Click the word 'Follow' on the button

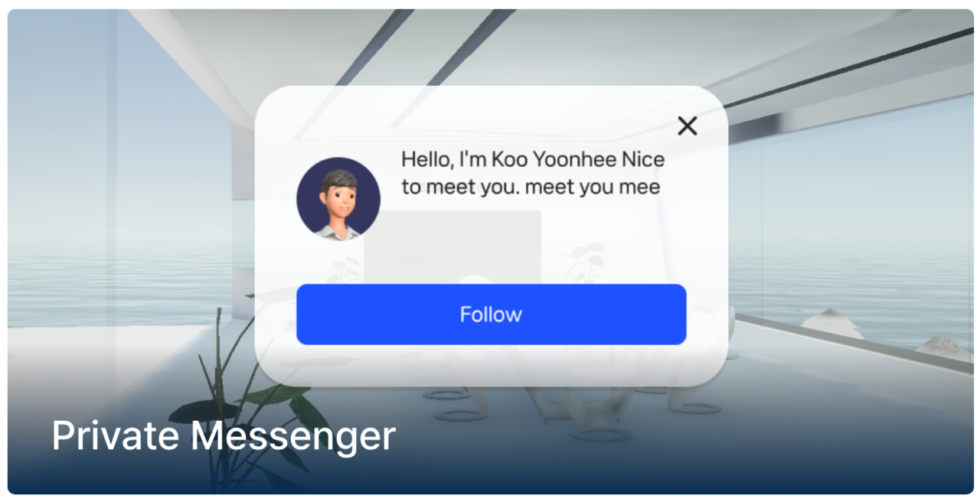point(491,315)
